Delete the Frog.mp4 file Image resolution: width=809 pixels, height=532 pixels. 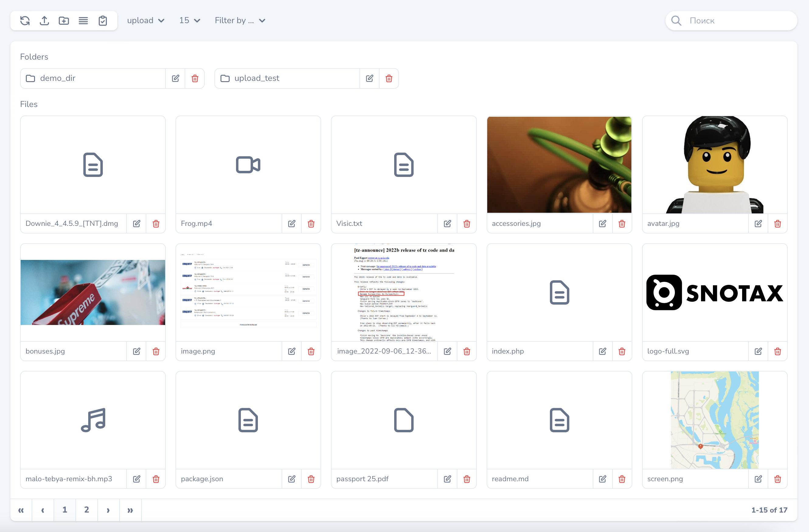(x=311, y=223)
